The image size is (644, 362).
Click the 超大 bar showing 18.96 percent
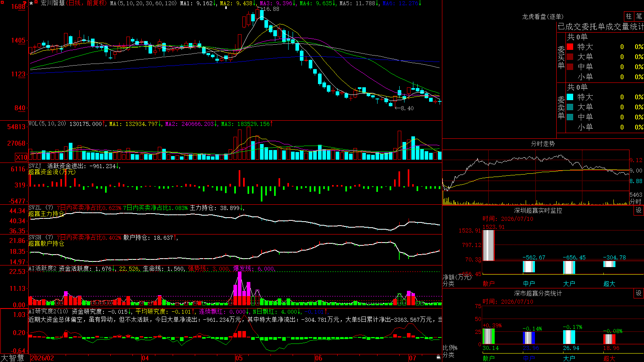coord(609,339)
